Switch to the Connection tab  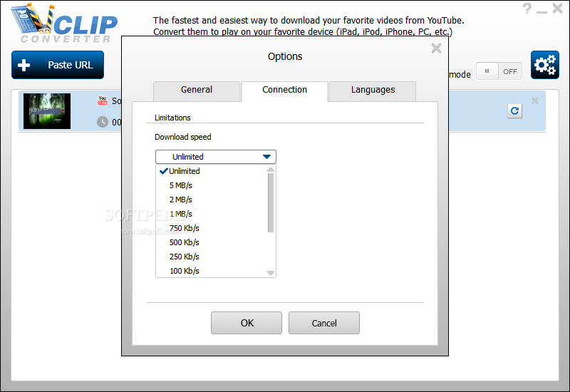(x=284, y=91)
